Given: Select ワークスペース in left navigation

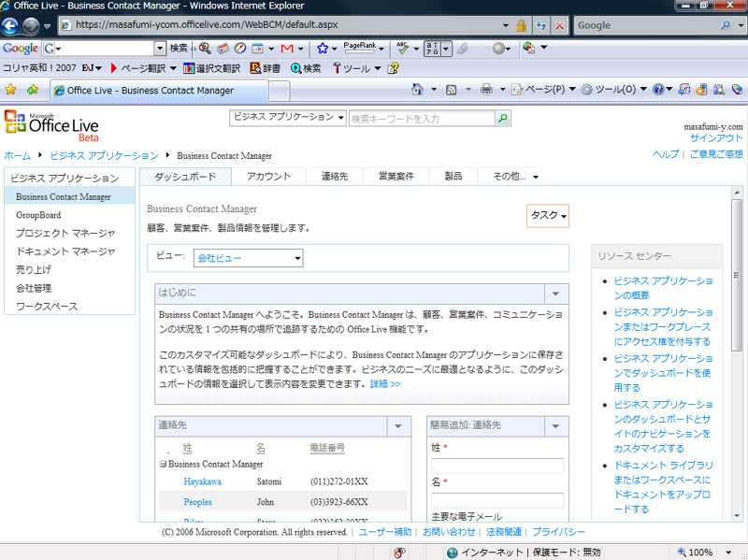Looking at the screenshot, I should (47, 307).
